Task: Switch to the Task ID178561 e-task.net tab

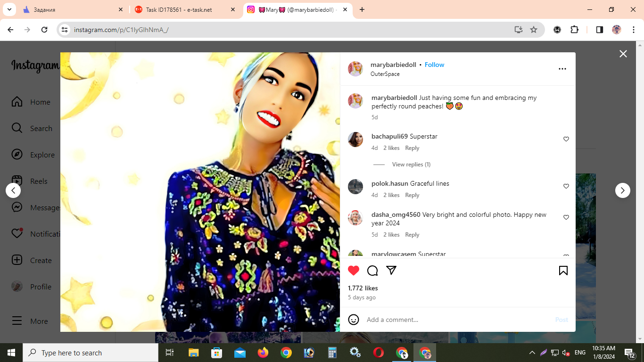Action: [186, 9]
